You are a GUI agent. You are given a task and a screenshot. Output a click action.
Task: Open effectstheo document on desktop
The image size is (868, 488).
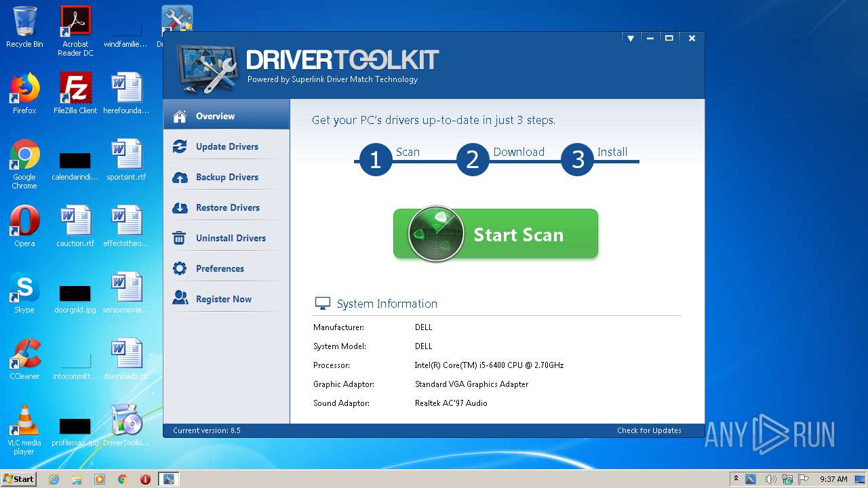[126, 226]
